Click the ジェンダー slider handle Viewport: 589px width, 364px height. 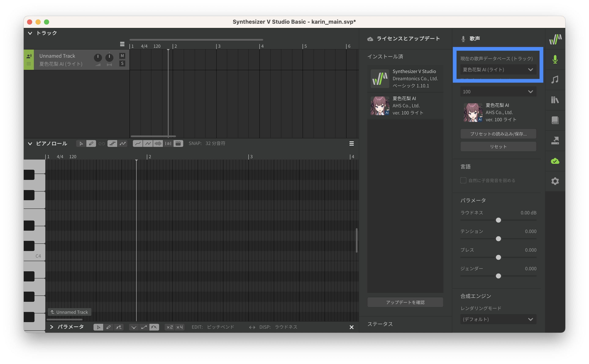click(x=498, y=276)
